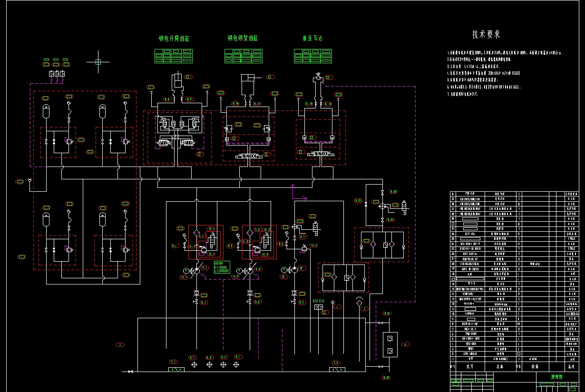Select the hydraulic motor symbol
This screenshot has height=392, width=585.
coord(317,76)
